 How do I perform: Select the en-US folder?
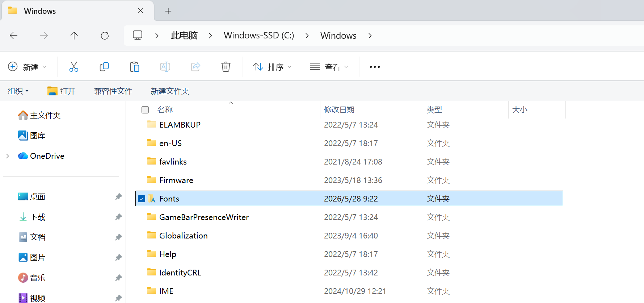(349, 143)
